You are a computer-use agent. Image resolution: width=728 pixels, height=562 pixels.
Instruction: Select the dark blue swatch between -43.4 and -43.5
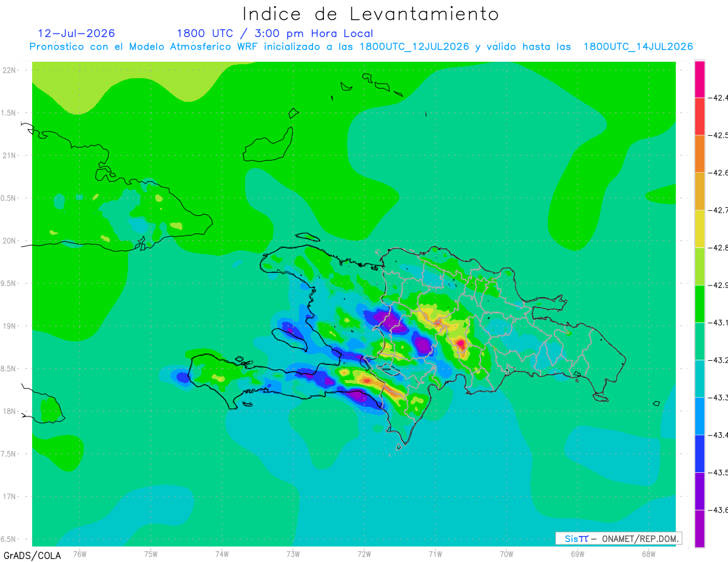699,453
